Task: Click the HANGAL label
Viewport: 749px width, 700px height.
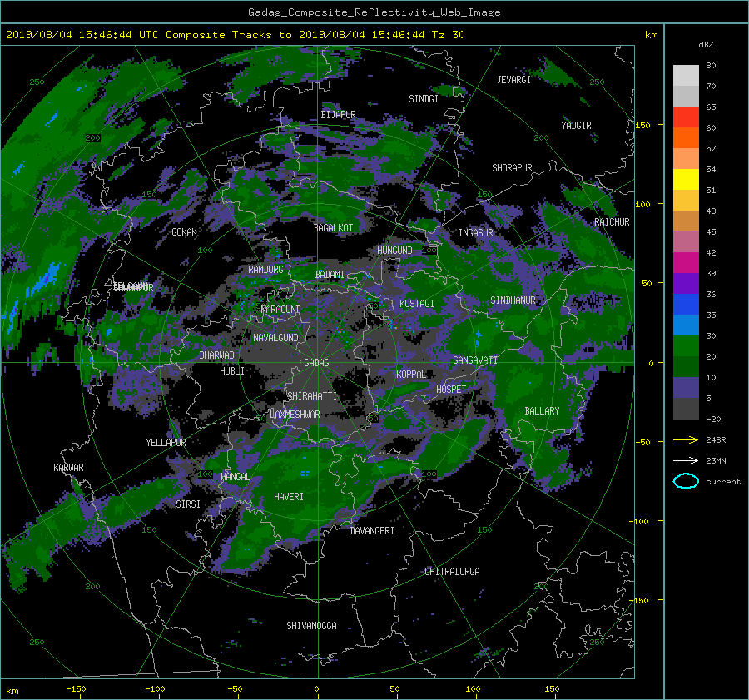Action: 236,477
